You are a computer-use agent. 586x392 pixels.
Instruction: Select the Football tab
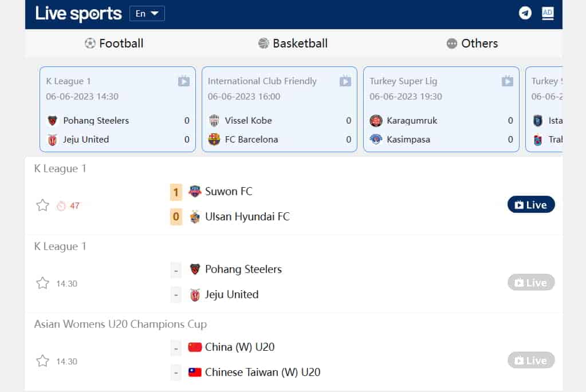[114, 43]
